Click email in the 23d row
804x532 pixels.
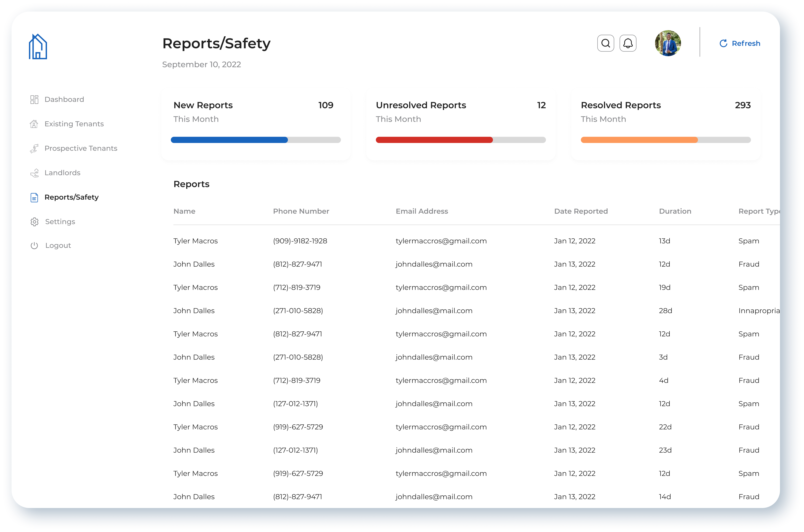click(434, 450)
